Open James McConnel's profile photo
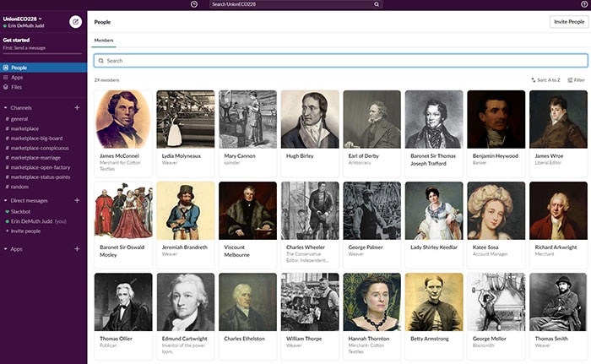591x364 pixels. click(123, 119)
